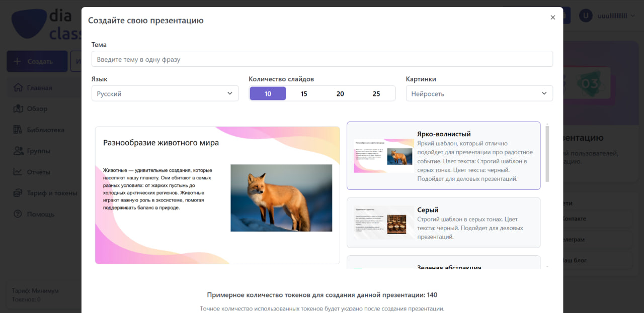644x313 pixels.
Task: Click the fox photo in slide preview
Action: [x=281, y=198]
